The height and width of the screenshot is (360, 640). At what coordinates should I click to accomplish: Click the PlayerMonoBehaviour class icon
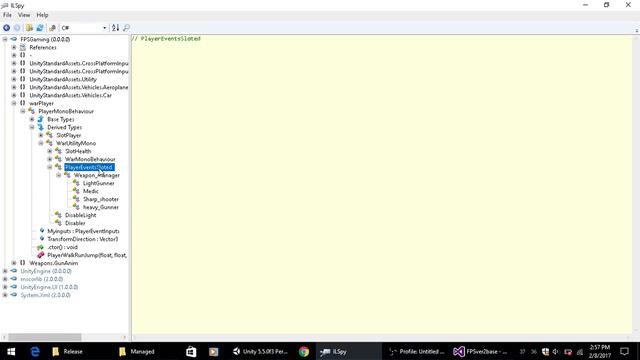(x=31, y=111)
